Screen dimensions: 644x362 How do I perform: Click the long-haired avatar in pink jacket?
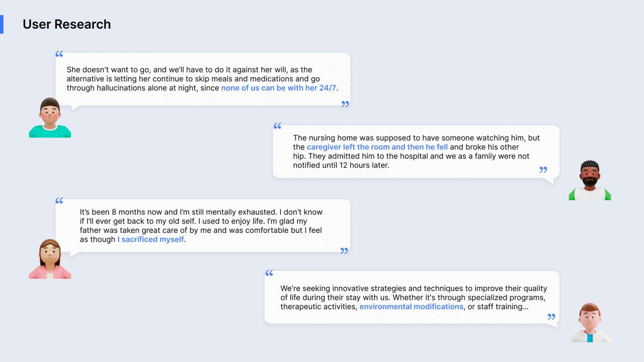(50, 259)
